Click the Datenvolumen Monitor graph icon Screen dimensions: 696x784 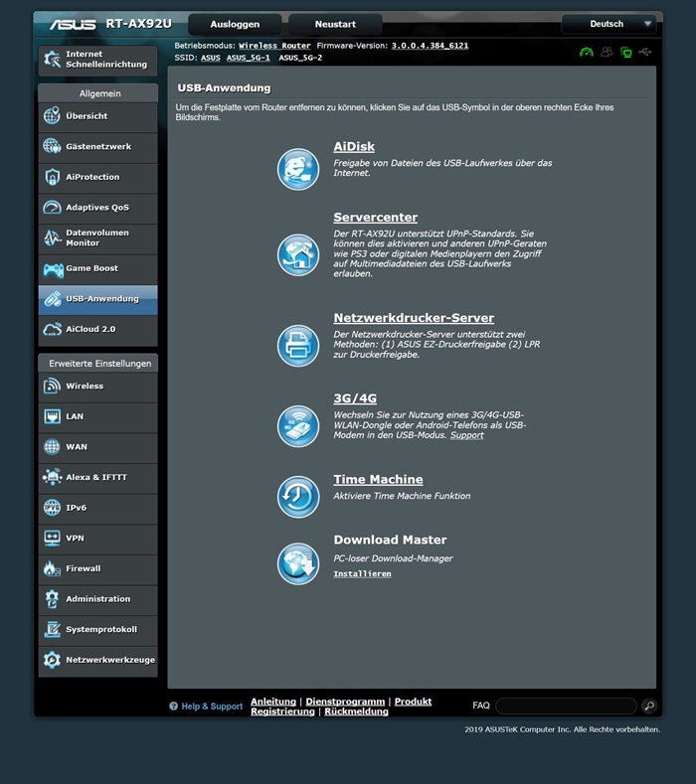52,238
